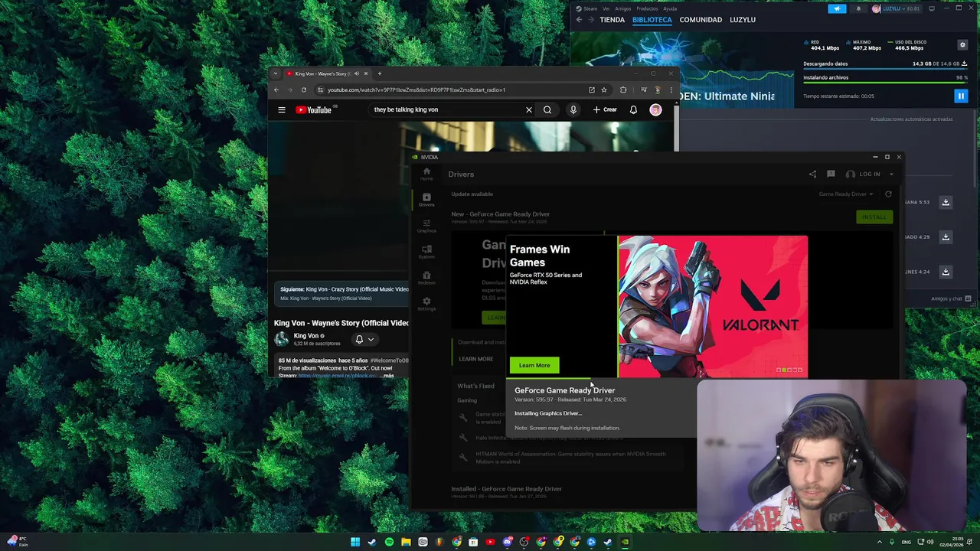The image size is (980, 551).
Task: Reload the Chrome page
Action: [304, 90]
